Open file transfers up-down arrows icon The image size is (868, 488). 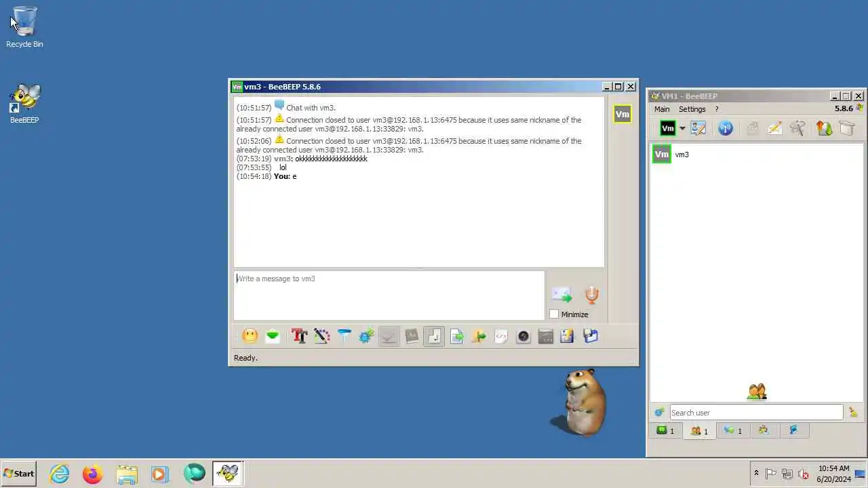825,128
